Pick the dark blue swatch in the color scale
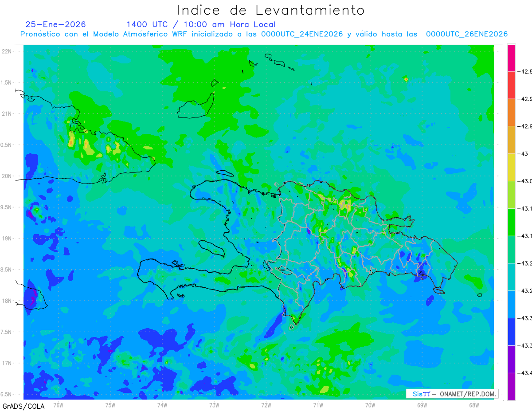 tap(511, 332)
